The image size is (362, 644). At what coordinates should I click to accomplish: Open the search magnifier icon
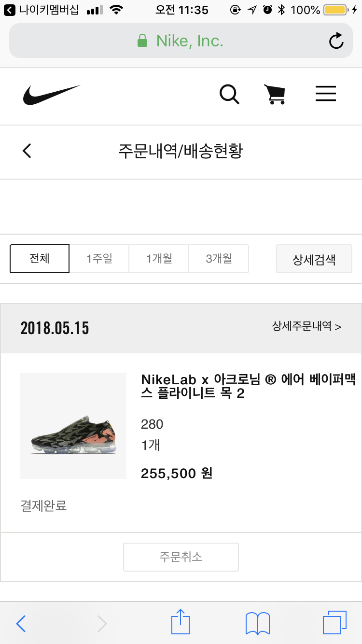pyautogui.click(x=229, y=94)
